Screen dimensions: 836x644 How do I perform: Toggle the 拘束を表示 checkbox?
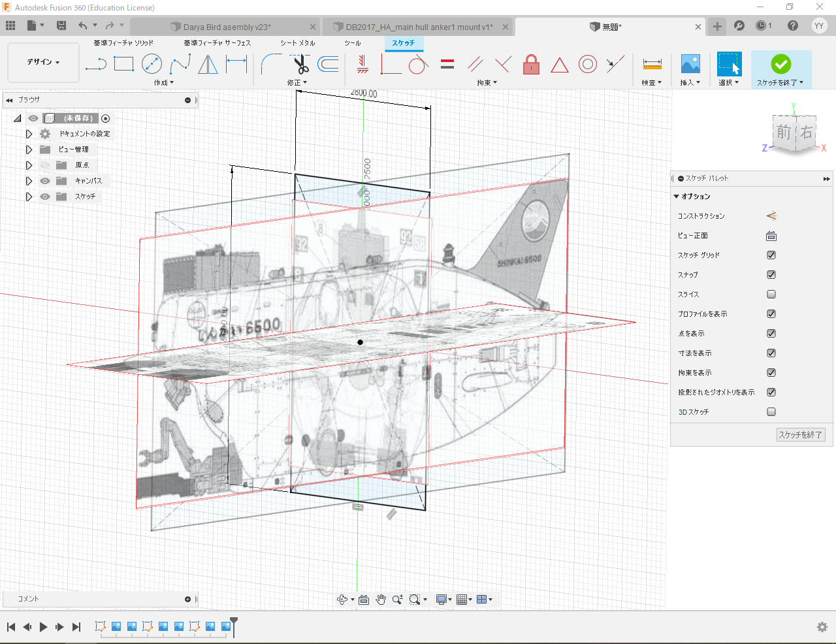point(771,373)
